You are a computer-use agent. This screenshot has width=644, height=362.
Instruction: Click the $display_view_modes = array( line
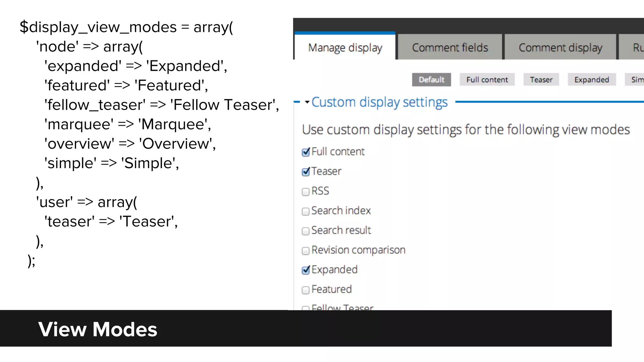pos(126,27)
